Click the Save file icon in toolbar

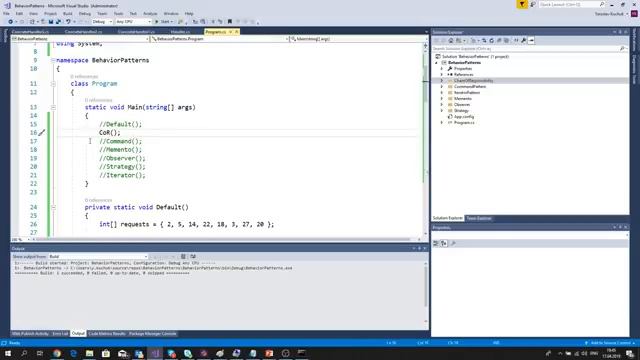(51, 22)
